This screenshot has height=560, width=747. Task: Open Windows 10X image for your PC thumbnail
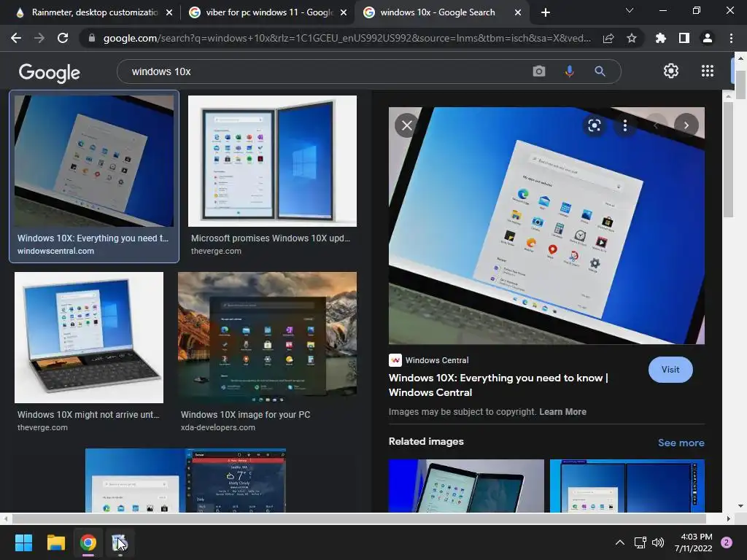tap(267, 337)
